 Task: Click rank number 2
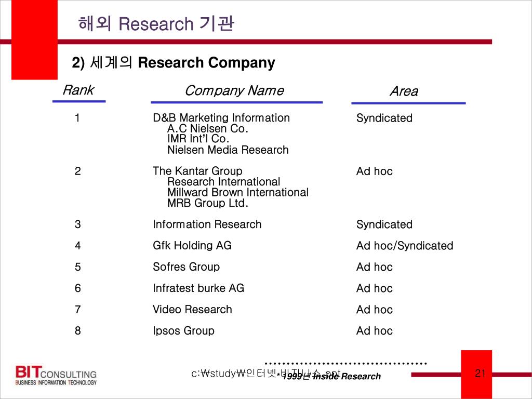click(x=78, y=171)
